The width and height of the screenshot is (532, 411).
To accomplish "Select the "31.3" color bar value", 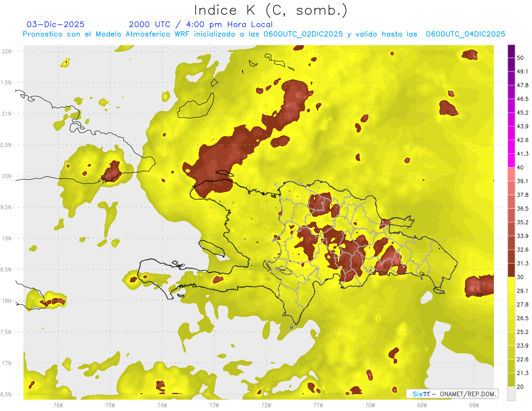I will (522, 263).
